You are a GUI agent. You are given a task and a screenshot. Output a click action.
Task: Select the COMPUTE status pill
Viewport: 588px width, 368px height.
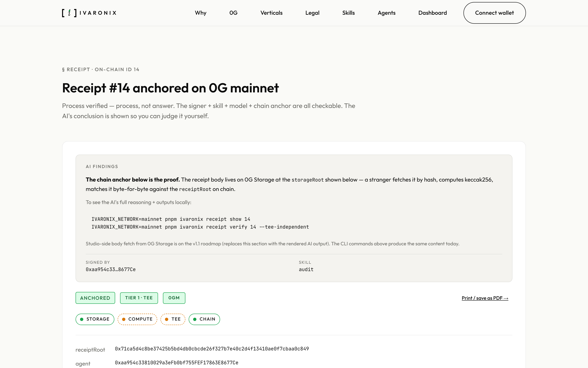pyautogui.click(x=137, y=319)
